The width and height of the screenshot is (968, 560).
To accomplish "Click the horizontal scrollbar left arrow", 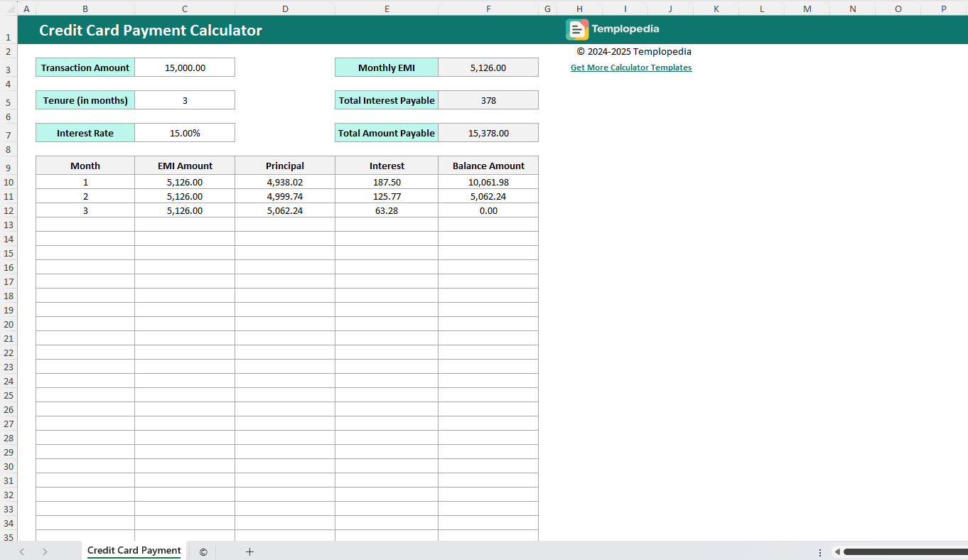I will (x=837, y=552).
